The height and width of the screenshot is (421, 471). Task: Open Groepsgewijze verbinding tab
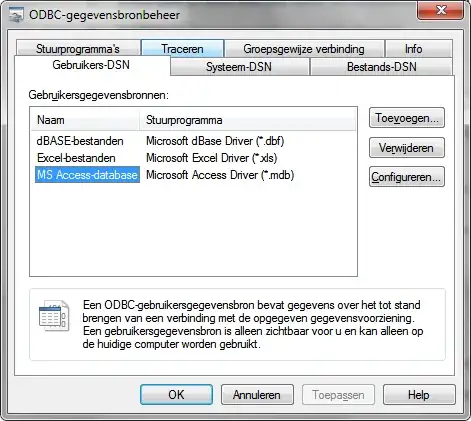pos(304,49)
